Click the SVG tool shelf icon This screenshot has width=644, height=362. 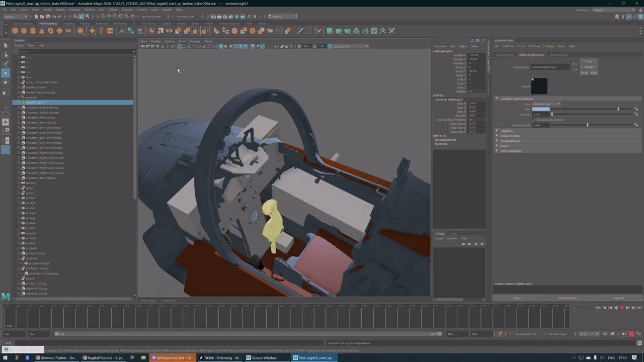point(110,31)
